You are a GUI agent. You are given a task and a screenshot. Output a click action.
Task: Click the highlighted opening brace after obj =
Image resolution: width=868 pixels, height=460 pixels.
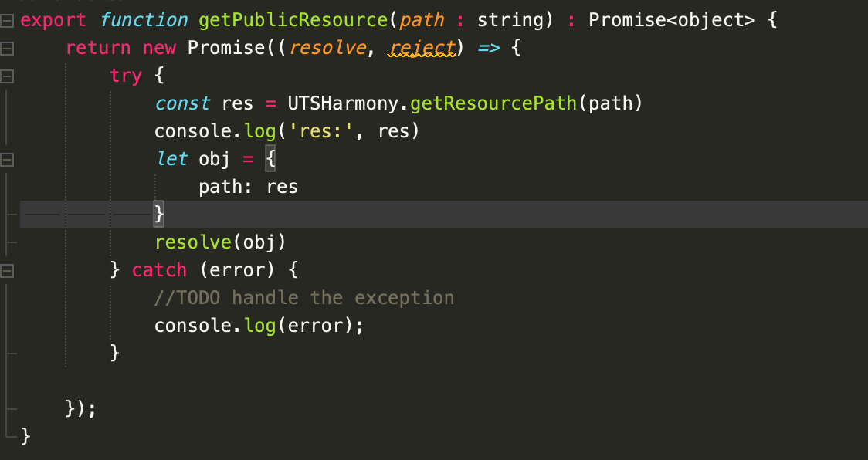(x=270, y=160)
